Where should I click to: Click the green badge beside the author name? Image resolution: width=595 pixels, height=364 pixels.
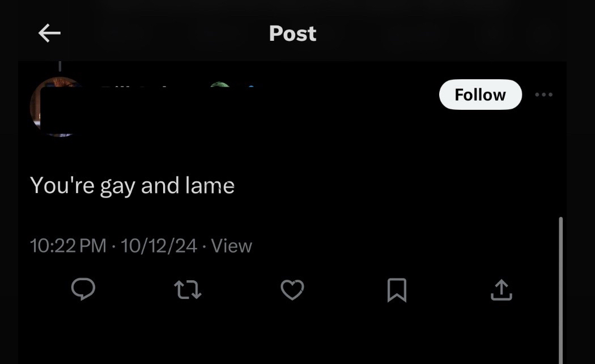tap(220, 86)
